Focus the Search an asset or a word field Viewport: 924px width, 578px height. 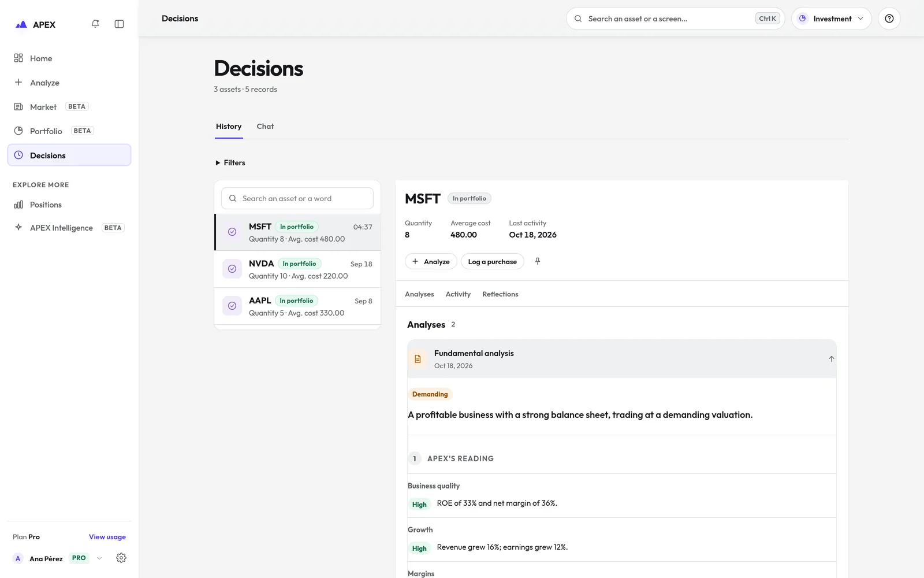point(297,198)
